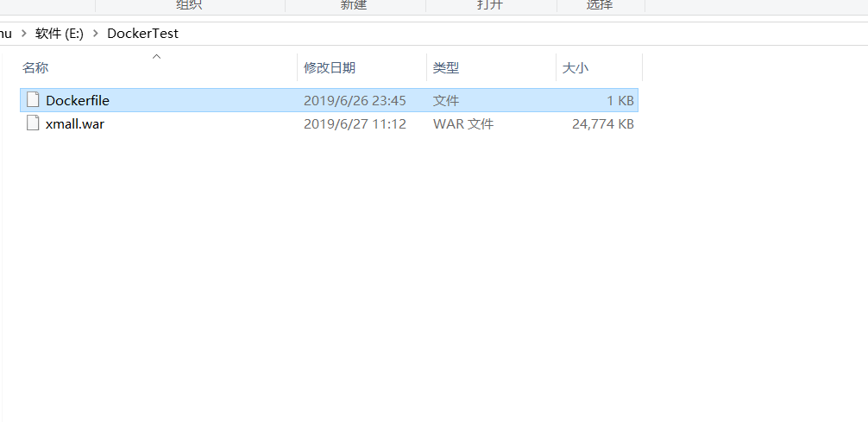Click the xmall.war file icon

[33, 123]
